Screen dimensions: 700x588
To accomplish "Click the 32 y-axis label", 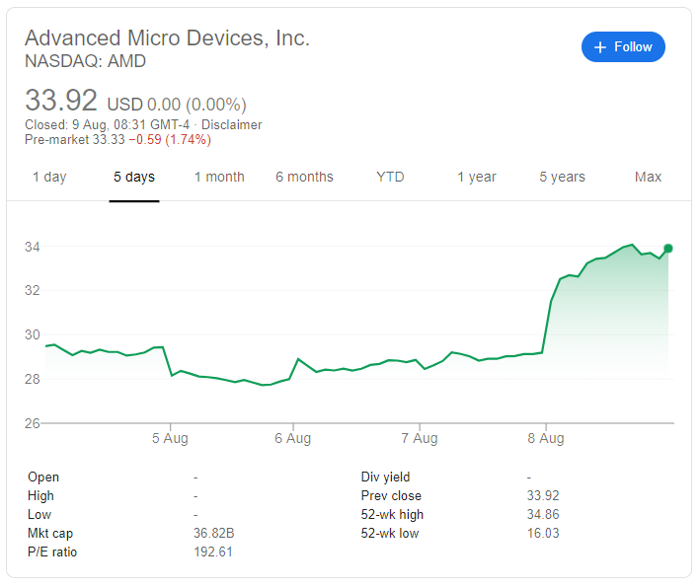I will [x=33, y=290].
